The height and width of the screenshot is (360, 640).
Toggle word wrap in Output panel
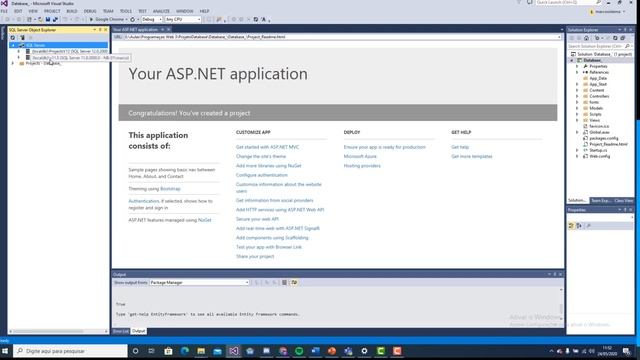294,282
